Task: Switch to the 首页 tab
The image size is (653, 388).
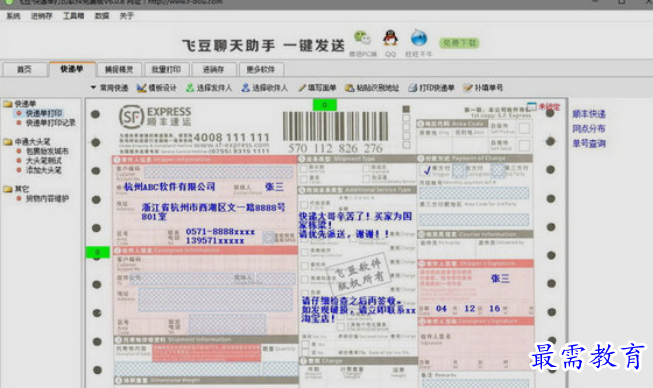Action: (24, 69)
